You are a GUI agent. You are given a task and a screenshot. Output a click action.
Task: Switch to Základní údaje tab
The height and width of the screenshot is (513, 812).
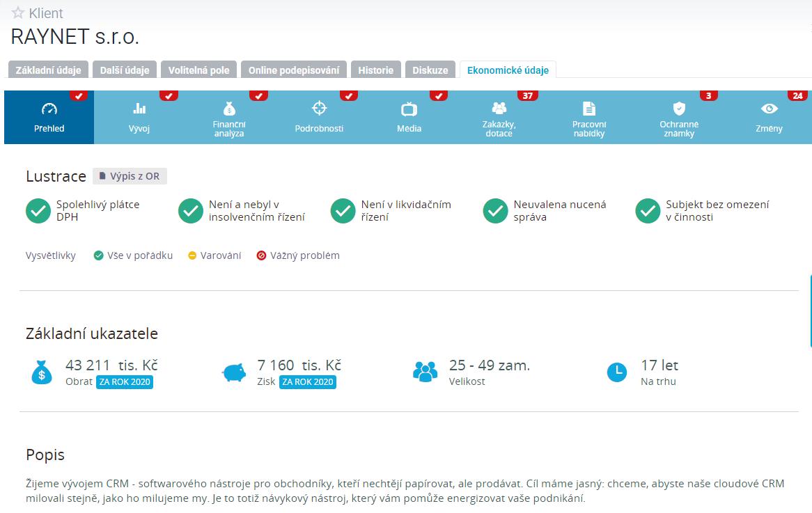(48, 70)
